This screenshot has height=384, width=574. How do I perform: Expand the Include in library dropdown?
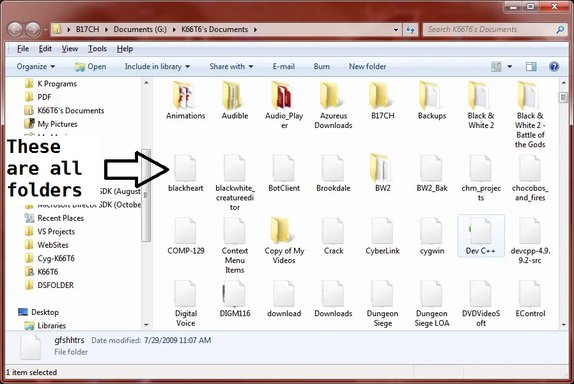tap(157, 67)
